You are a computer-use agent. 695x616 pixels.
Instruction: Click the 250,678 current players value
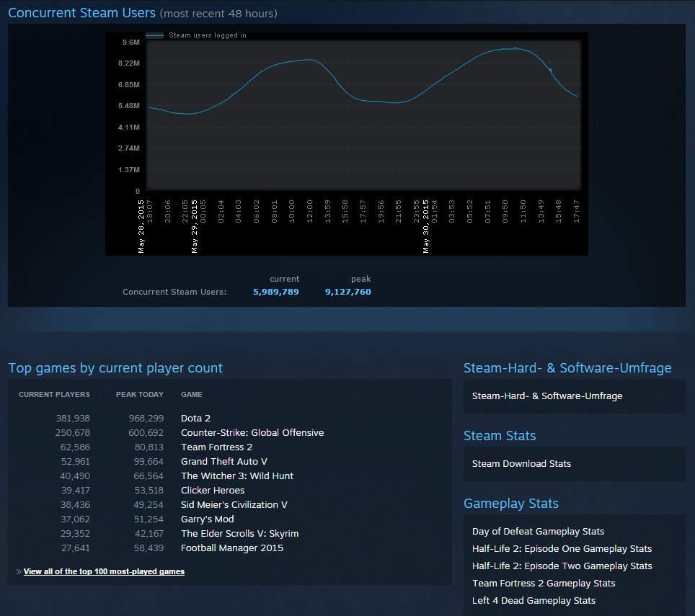point(73,433)
